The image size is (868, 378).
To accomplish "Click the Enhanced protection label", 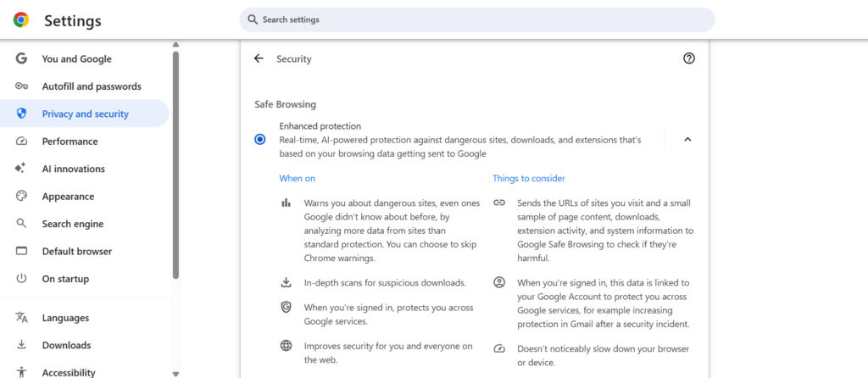I will 320,126.
